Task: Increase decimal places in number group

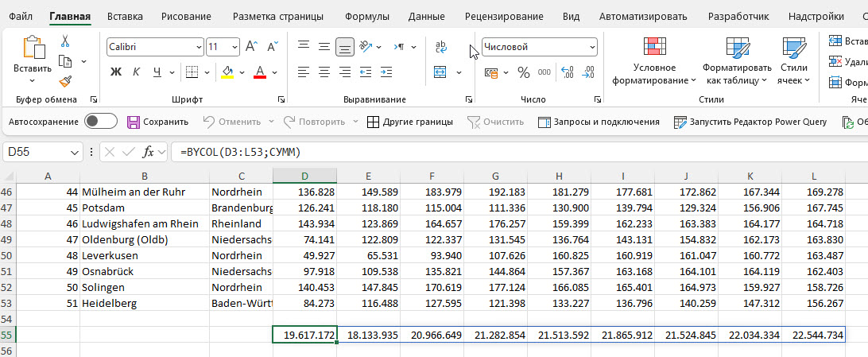Action: click(x=568, y=72)
